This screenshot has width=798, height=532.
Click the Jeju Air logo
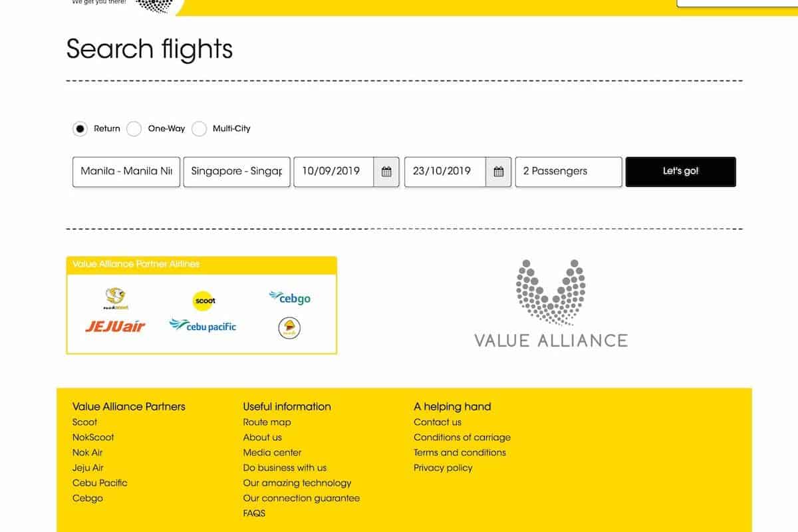pos(115,326)
